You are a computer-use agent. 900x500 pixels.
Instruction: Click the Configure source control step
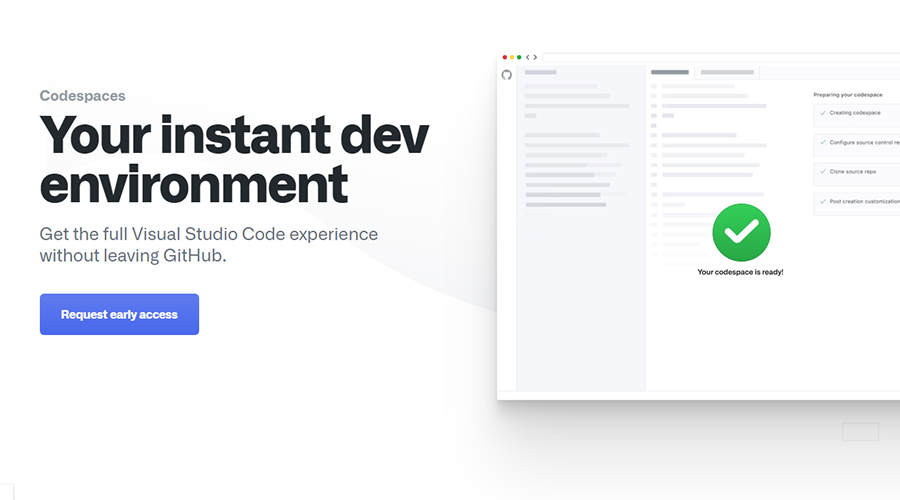856,145
